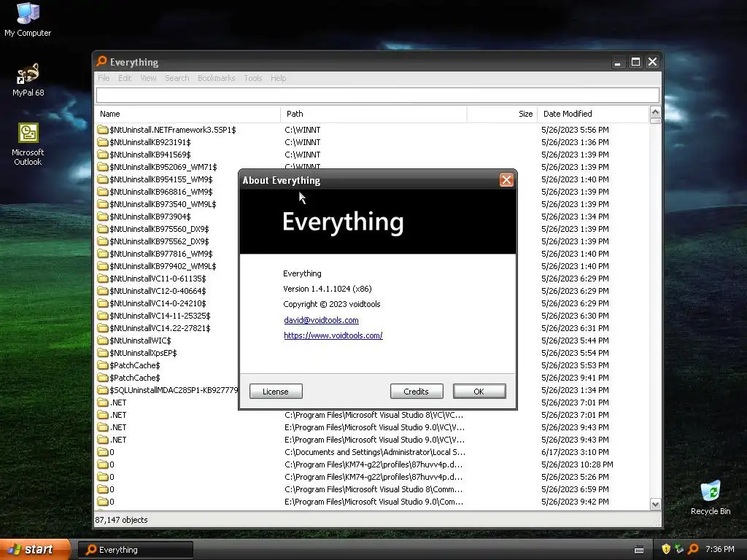747x560 pixels.
Task: Click the 87,147 objects status text
Action: point(122,520)
